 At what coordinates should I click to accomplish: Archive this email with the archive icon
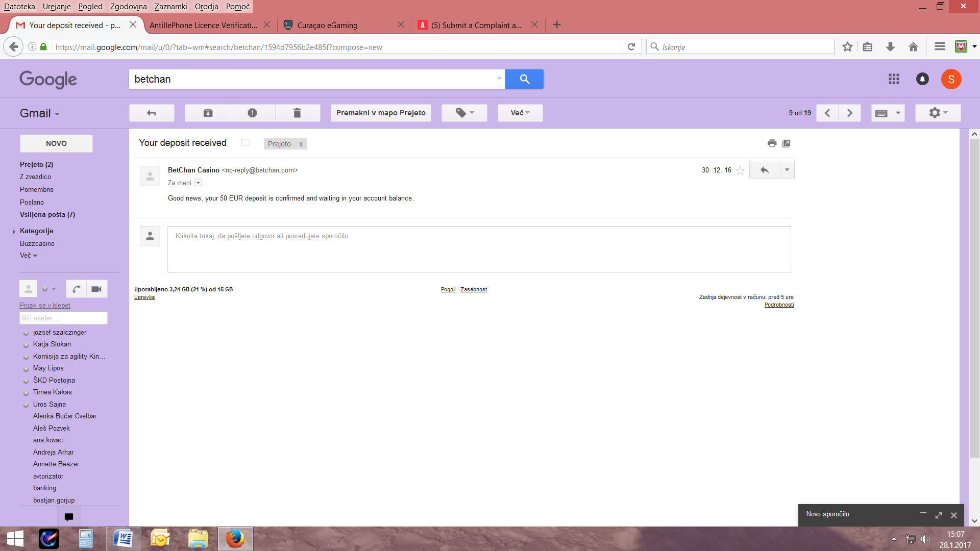click(208, 113)
